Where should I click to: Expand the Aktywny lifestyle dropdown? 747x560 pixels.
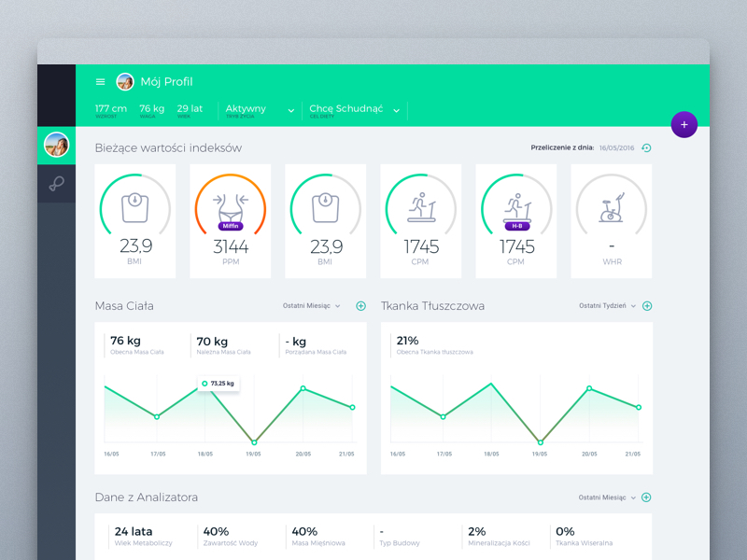tap(260, 110)
